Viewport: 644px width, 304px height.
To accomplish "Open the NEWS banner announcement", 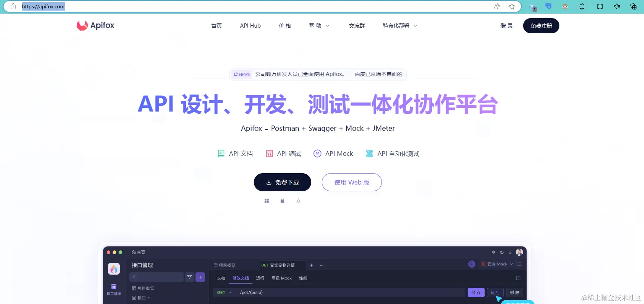I will coord(318,74).
